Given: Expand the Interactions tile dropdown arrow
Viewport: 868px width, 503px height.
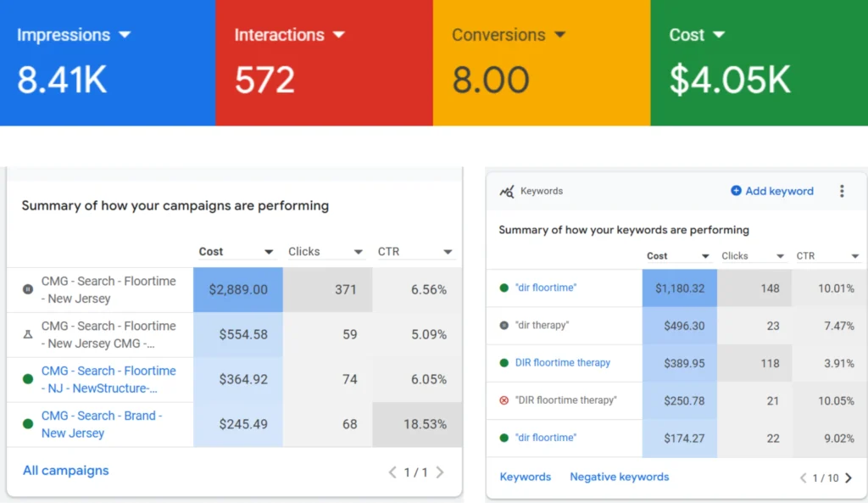Looking at the screenshot, I should click(x=339, y=35).
